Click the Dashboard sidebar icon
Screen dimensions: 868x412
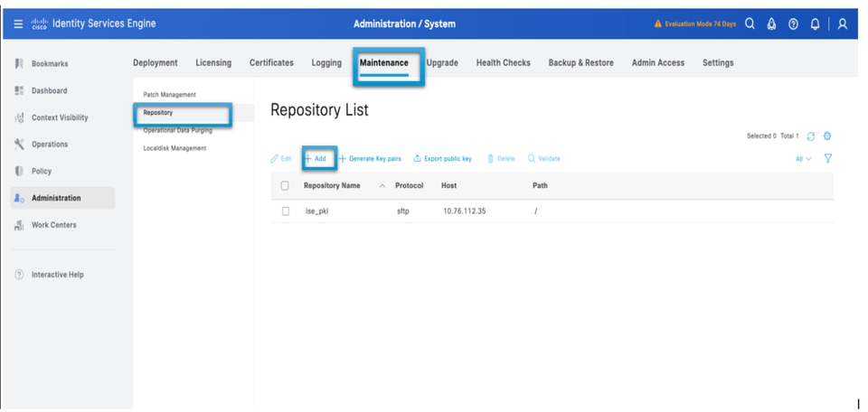[19, 90]
